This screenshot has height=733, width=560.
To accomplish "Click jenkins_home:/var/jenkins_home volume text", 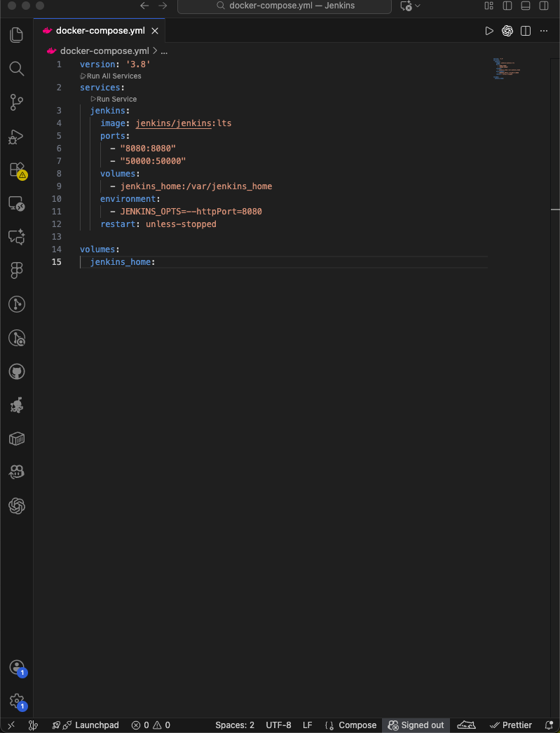I will [196, 186].
